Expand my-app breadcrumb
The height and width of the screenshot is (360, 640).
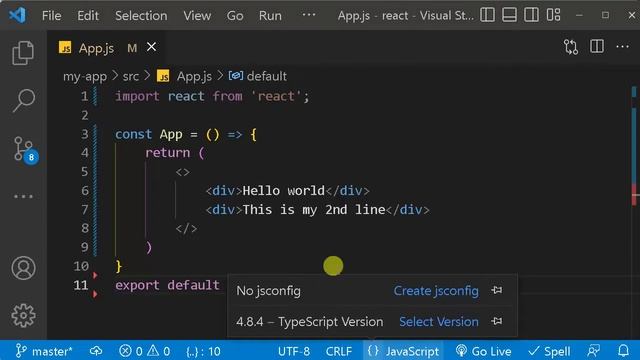tap(85, 76)
